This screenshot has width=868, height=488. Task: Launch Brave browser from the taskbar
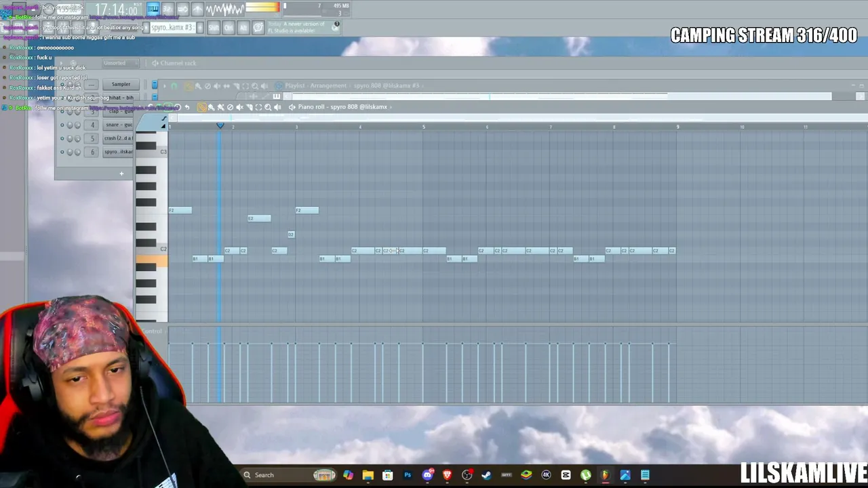tap(447, 475)
